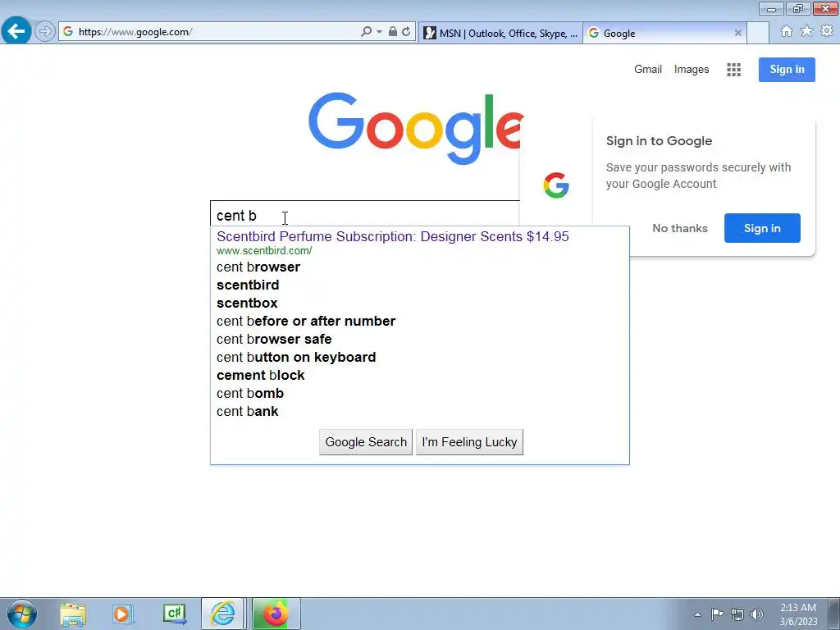
Task: Click the browser forward arrow button
Action: click(x=45, y=32)
